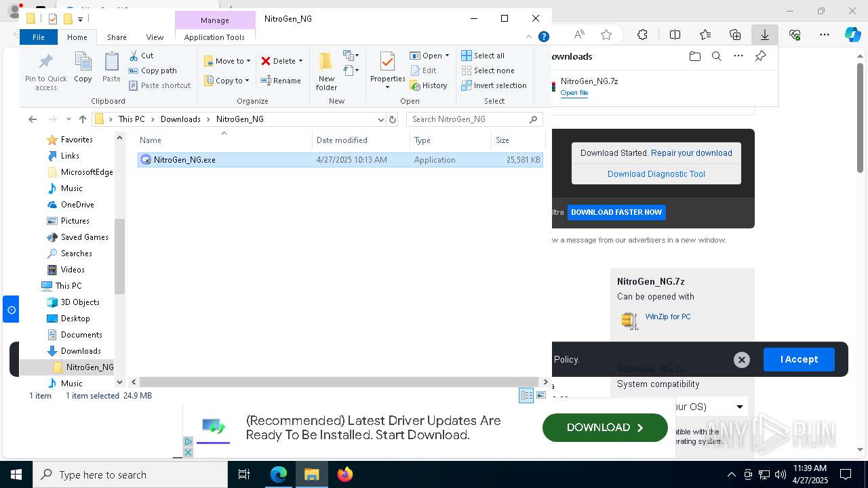Click the green DOWNLOAD ad button
868x488 pixels.
[605, 428]
